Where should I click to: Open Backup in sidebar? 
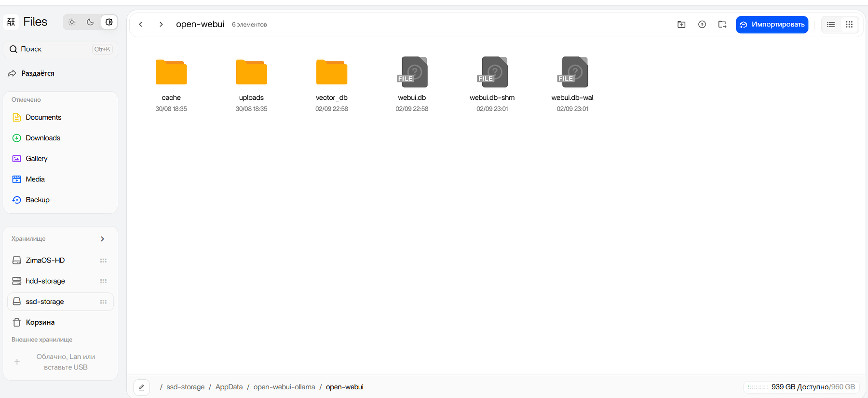pyautogui.click(x=61, y=200)
